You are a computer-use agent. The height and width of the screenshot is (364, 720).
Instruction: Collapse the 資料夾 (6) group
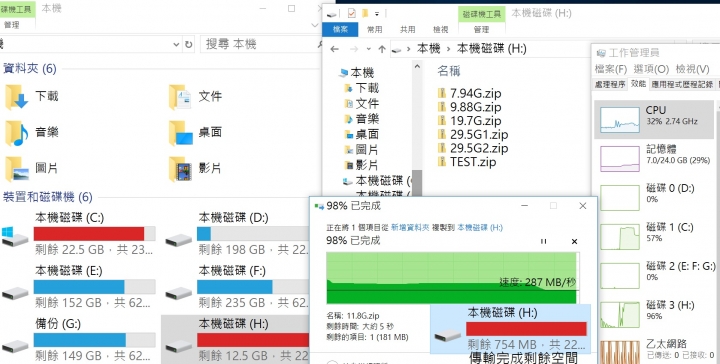pos(29,69)
